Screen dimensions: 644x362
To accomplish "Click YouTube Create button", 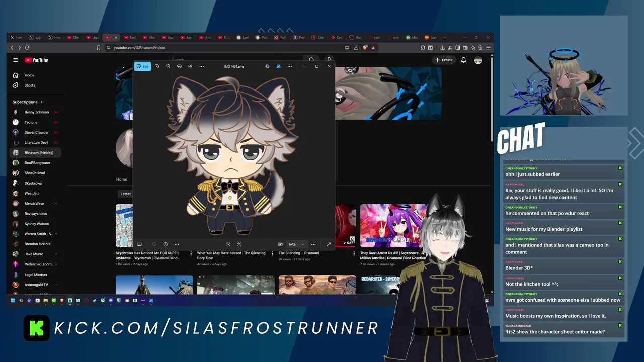I will 444,60.
